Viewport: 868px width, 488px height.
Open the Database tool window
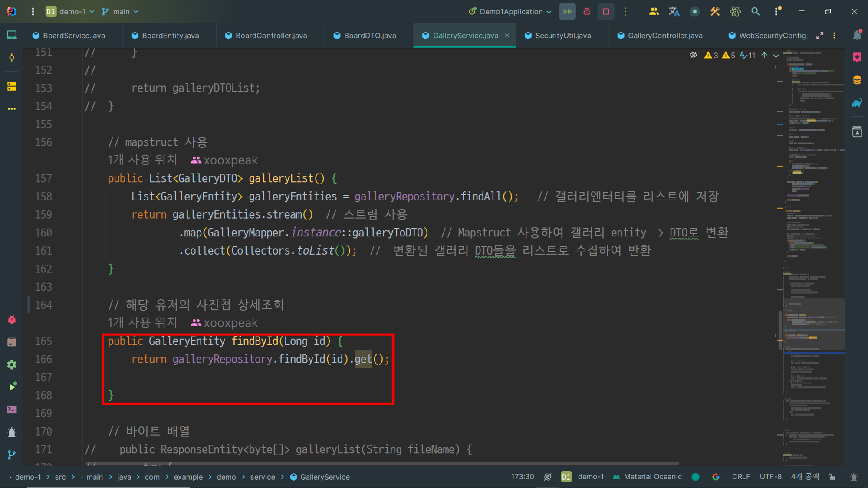pos(857,80)
